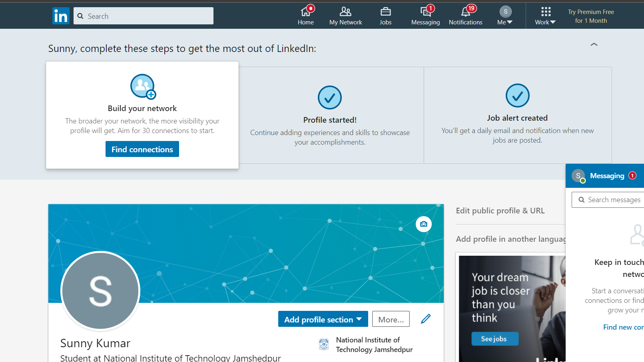Open Add profile section dropdown
Image resolution: width=644 pixels, height=362 pixels.
(x=323, y=319)
